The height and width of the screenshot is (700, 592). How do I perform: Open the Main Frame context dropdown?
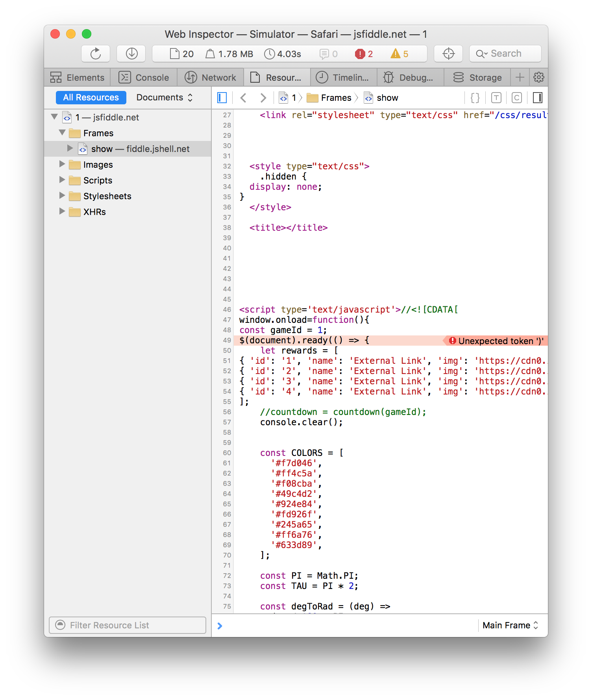[510, 626]
